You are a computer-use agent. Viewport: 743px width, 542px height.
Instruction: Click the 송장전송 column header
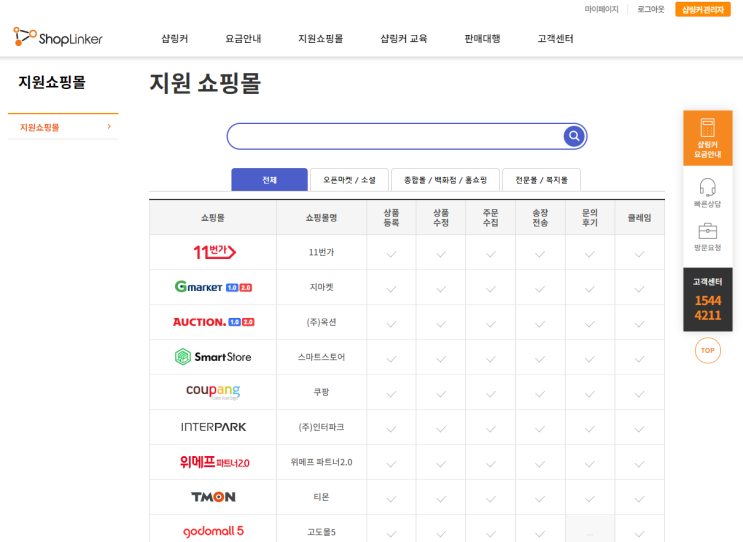[540, 217]
